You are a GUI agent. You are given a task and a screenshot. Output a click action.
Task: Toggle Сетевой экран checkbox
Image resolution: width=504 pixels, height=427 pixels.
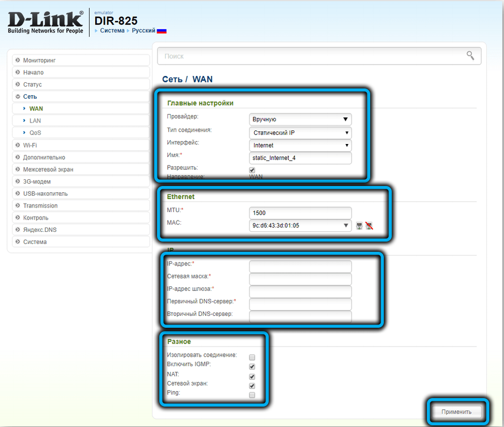tap(252, 386)
